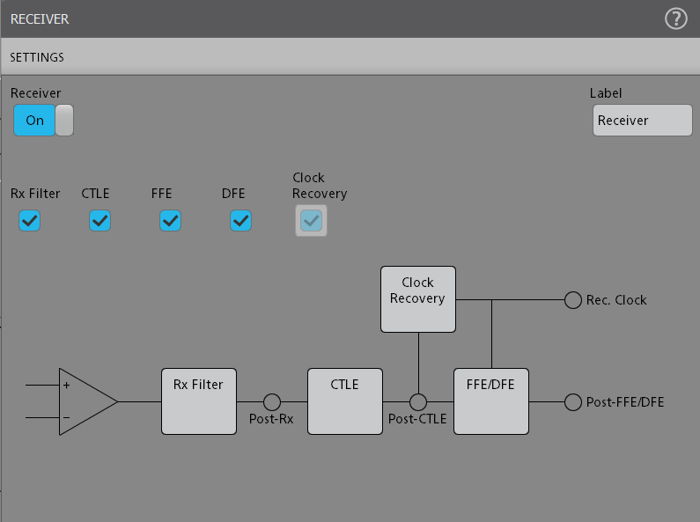Screen dimensions: 700x522
Task: Uncheck the CTLE checkbox
Action: [100, 221]
